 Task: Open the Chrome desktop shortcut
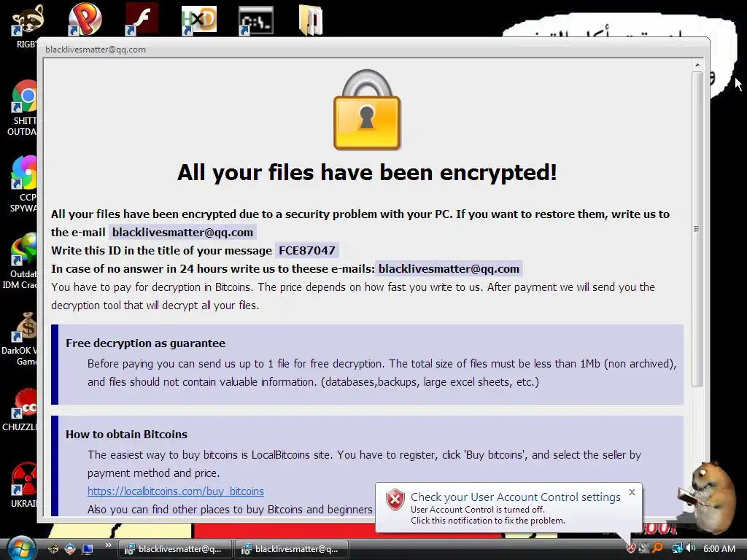coord(24,97)
